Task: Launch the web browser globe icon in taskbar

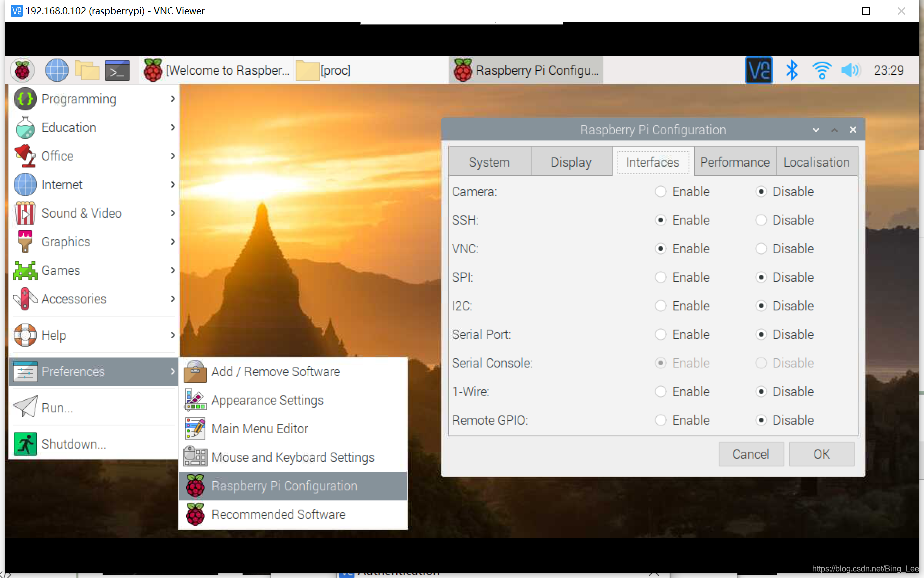Action: point(57,70)
